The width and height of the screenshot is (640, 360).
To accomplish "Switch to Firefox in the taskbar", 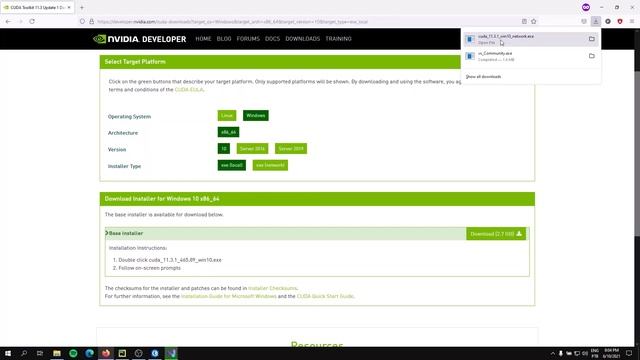I will (x=106, y=353).
